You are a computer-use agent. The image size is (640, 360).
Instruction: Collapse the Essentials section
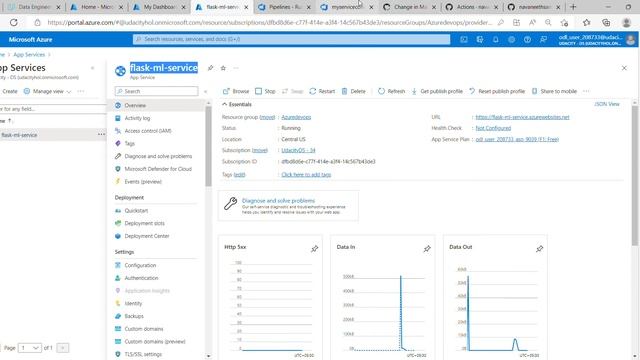click(237, 104)
